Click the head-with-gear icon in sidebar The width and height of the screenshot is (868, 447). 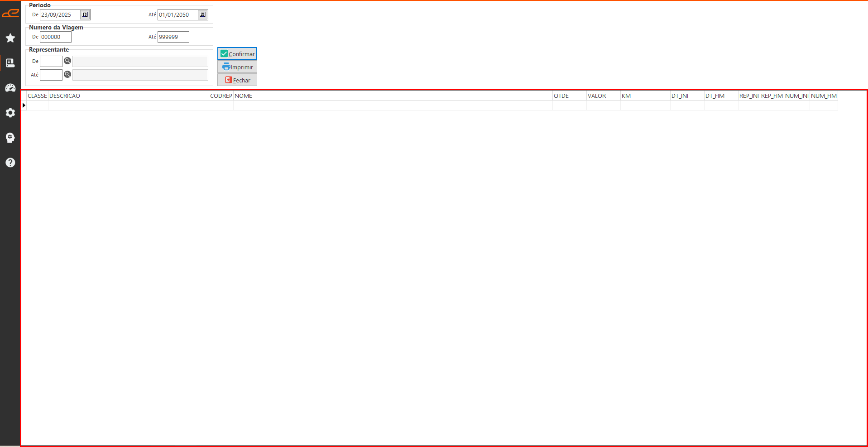pyautogui.click(x=10, y=138)
